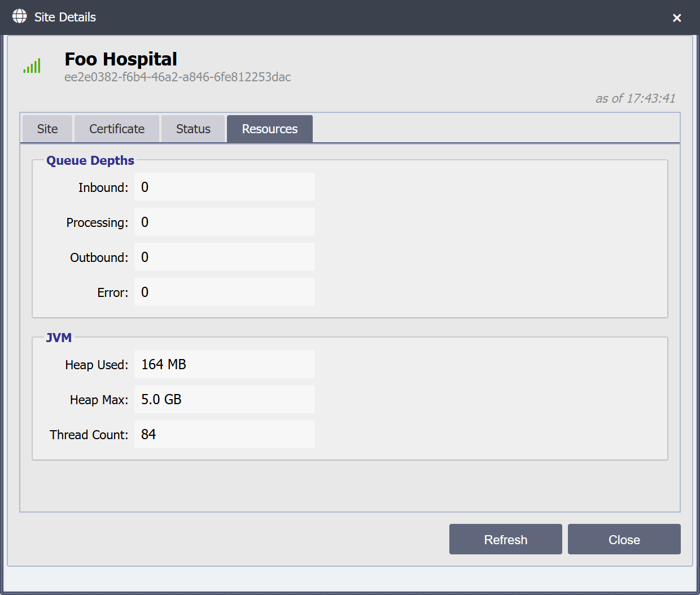Switch to the Status tab

point(193,129)
